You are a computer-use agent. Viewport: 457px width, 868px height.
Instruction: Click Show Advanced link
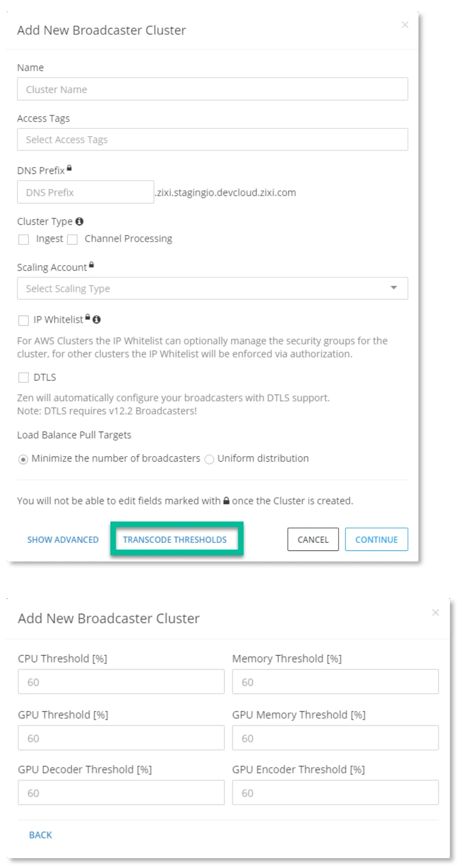[x=63, y=539]
